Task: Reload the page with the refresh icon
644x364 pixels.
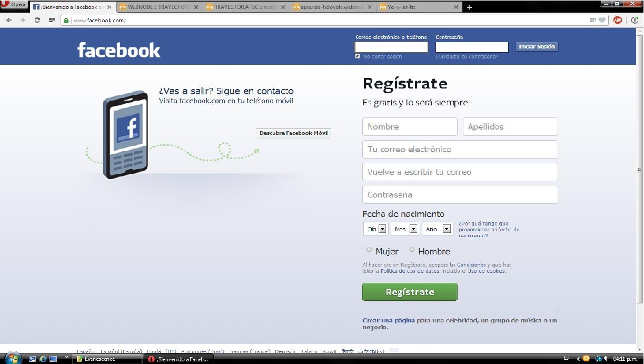Action: click(x=37, y=20)
